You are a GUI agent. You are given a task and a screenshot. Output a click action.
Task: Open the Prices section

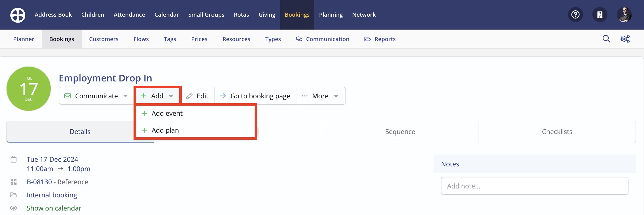pyautogui.click(x=199, y=39)
